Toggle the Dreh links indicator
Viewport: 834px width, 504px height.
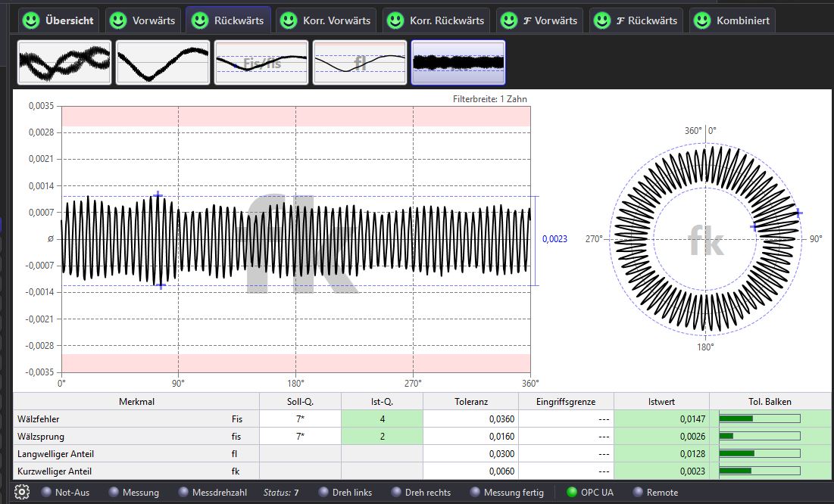(x=324, y=492)
